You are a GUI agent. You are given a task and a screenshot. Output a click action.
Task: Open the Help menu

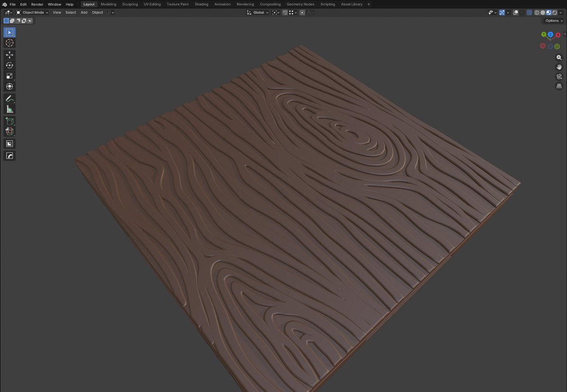coord(69,4)
